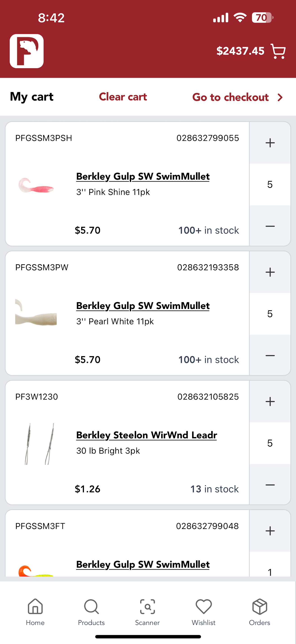
Task: Go to checkout
Action: [x=238, y=97]
